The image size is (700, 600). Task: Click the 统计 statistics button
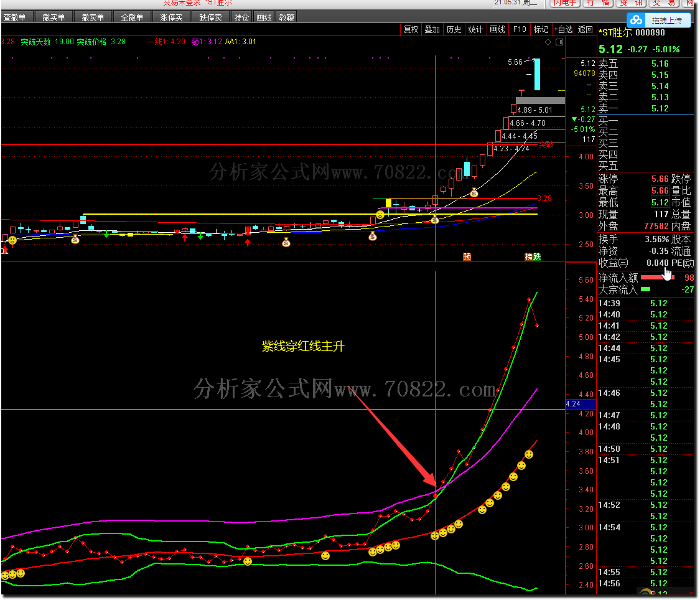coord(475,29)
